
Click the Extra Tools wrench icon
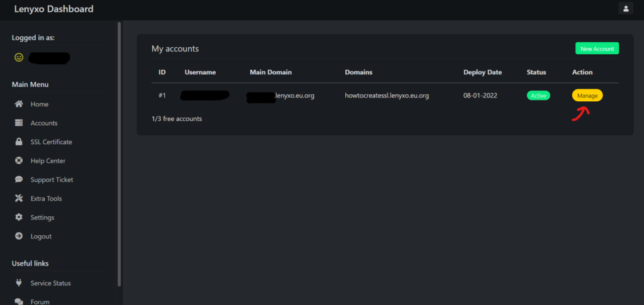[x=19, y=198]
